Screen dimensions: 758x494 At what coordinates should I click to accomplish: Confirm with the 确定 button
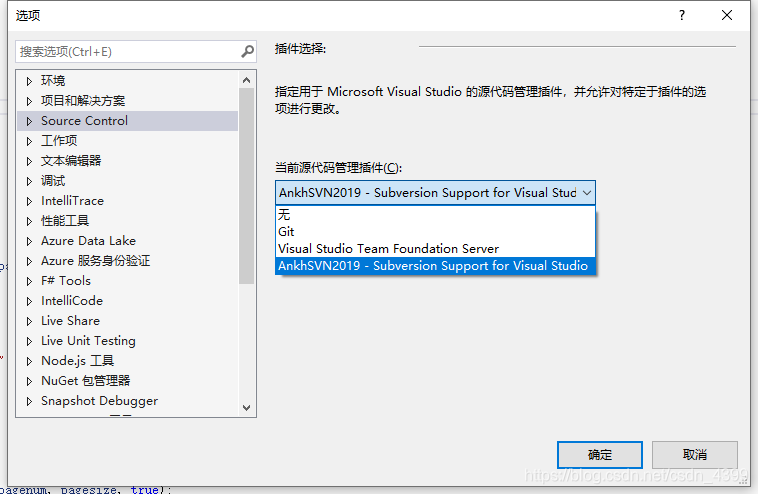(x=599, y=455)
